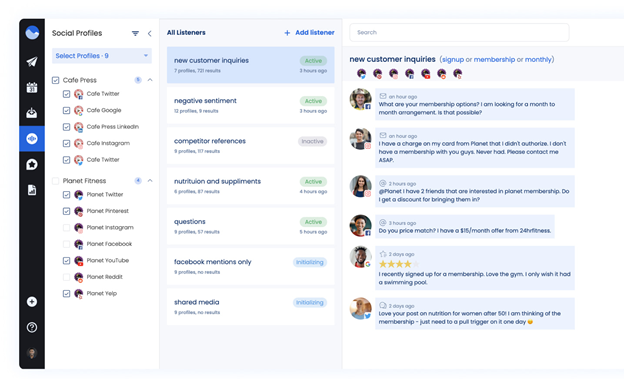This screenshot has width=624, height=379.
Task: Check the Planet Reddit checkbox
Action: (66, 277)
